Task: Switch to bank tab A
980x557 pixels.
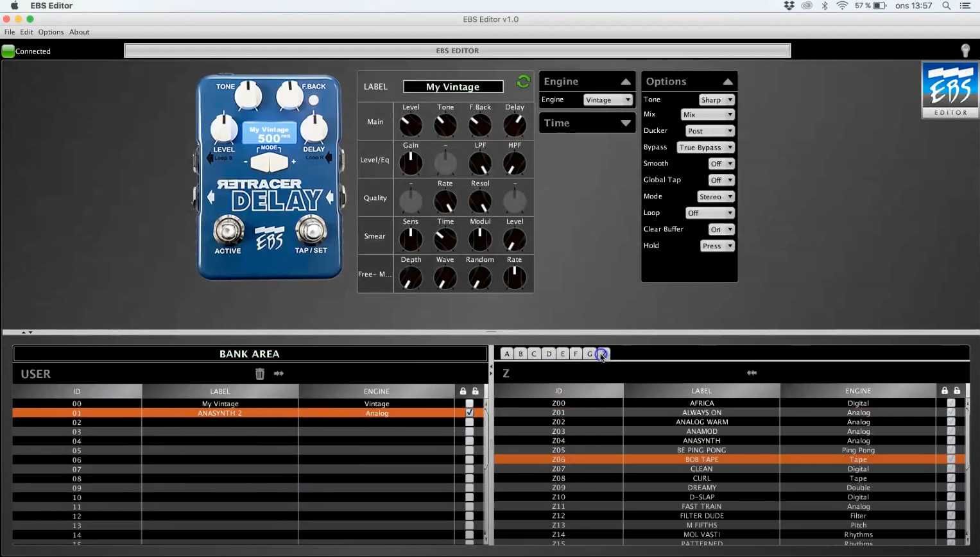Action: click(507, 354)
